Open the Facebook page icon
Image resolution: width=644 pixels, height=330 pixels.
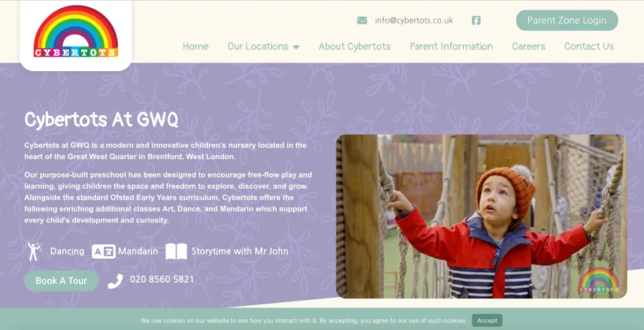click(476, 20)
